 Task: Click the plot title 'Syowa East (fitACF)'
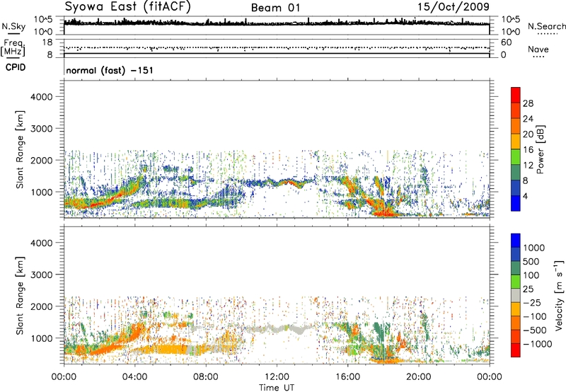pos(128,7)
